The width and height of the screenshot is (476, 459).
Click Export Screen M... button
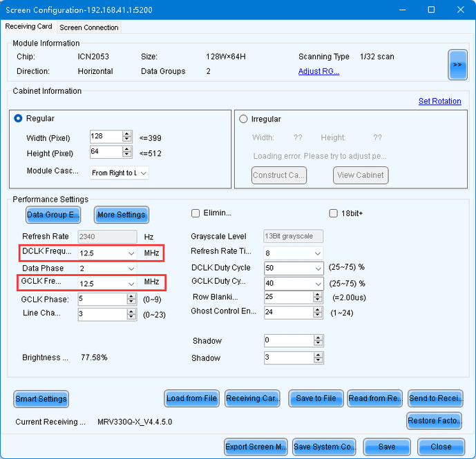(256, 447)
